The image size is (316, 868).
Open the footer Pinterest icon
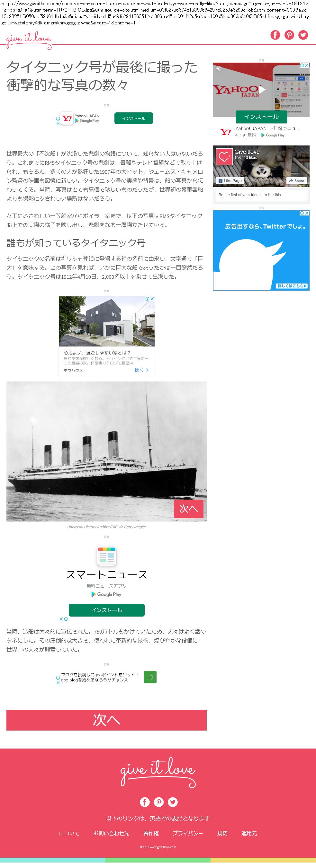[x=159, y=802]
